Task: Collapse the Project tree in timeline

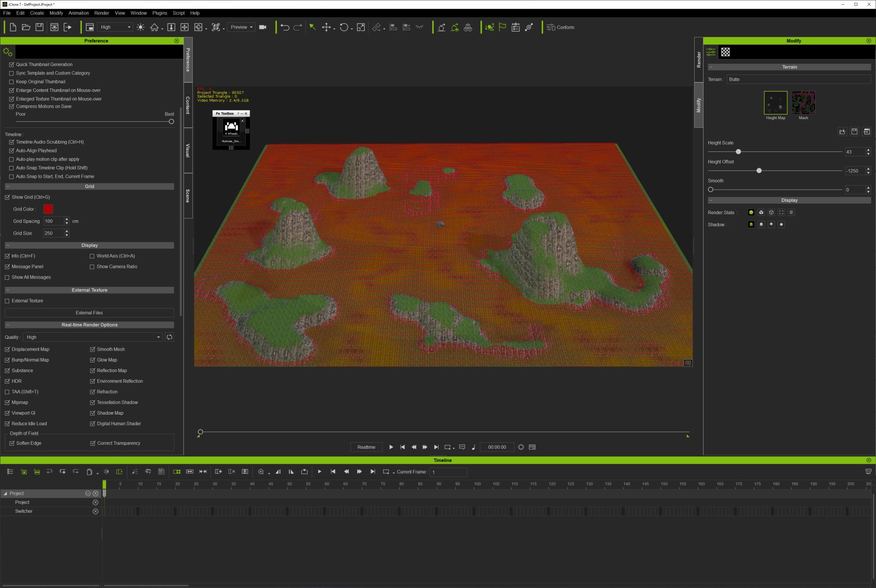Action: coord(5,493)
